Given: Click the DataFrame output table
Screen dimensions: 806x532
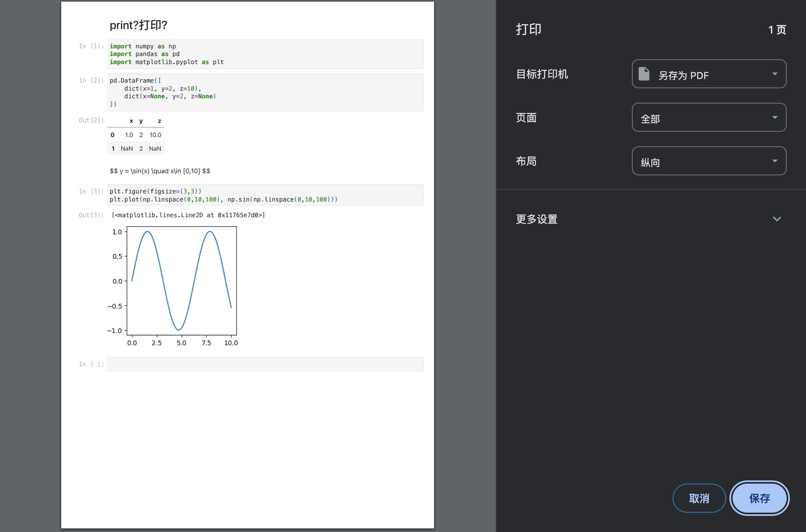Looking at the screenshot, I should 136,135.
